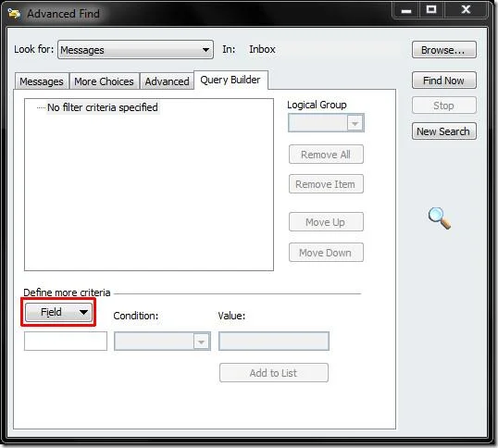Switch to the Messages tab
The image size is (498, 448).
click(x=42, y=81)
